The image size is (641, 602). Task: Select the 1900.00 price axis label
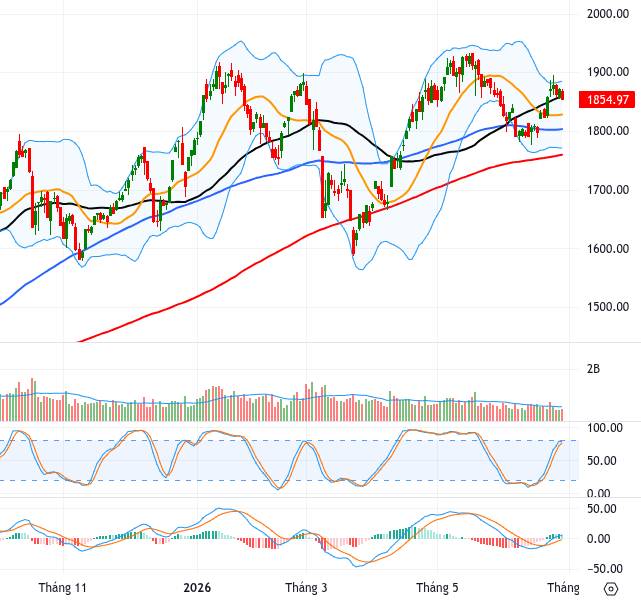[608, 72]
